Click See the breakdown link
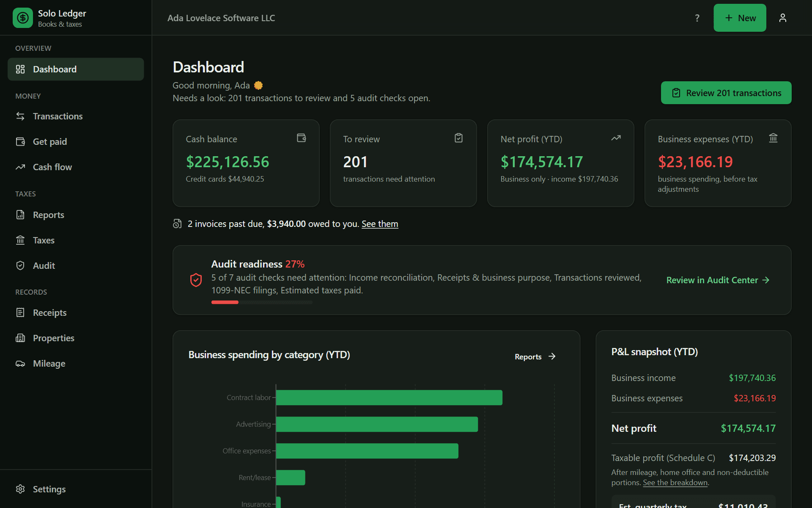This screenshot has width=812, height=508. [675, 483]
